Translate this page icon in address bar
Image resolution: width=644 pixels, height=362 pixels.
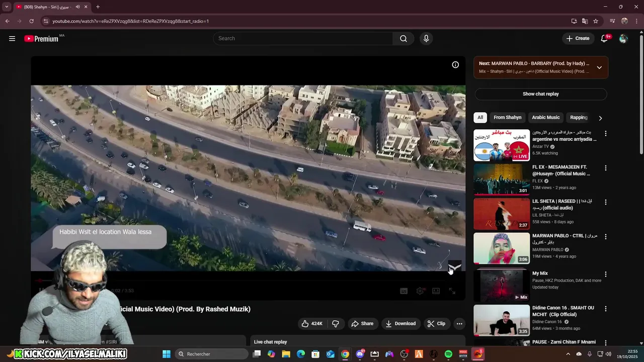pos(585,21)
